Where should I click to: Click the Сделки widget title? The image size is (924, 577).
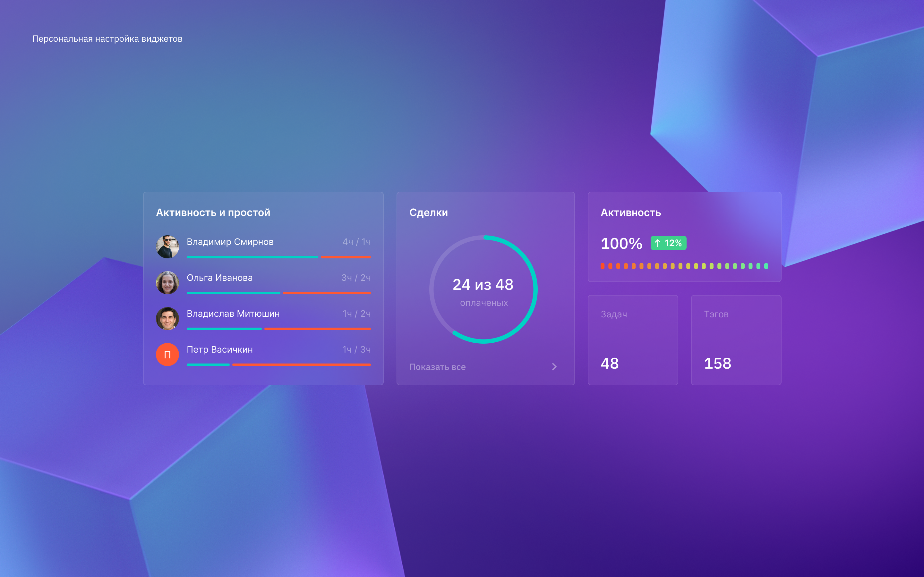(428, 213)
